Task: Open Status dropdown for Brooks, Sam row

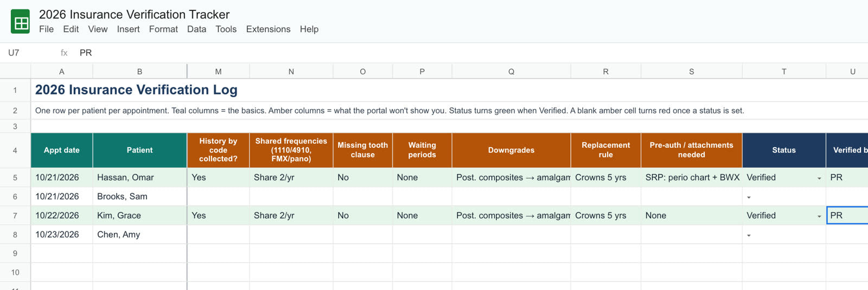Action: point(749,197)
